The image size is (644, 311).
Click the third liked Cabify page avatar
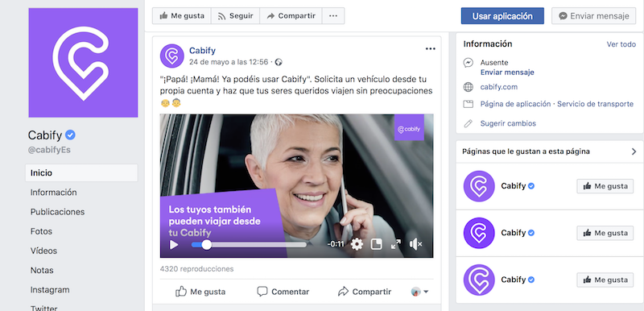pyautogui.click(x=479, y=280)
